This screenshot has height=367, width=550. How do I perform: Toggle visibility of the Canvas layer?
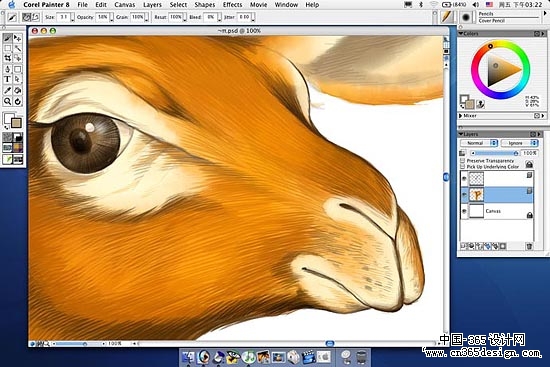click(464, 211)
